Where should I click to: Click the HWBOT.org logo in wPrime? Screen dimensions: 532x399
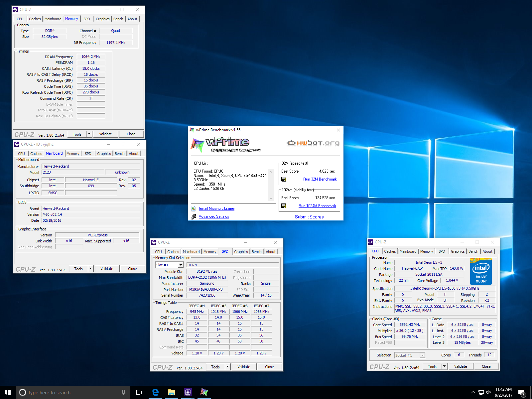pos(313,143)
